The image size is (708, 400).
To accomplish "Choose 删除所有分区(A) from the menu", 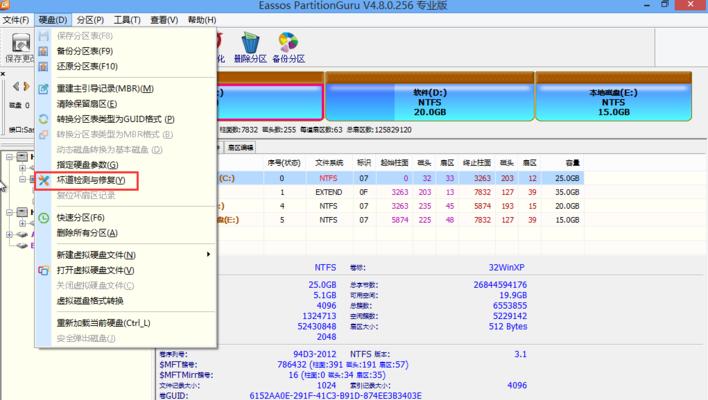I will [87, 233].
